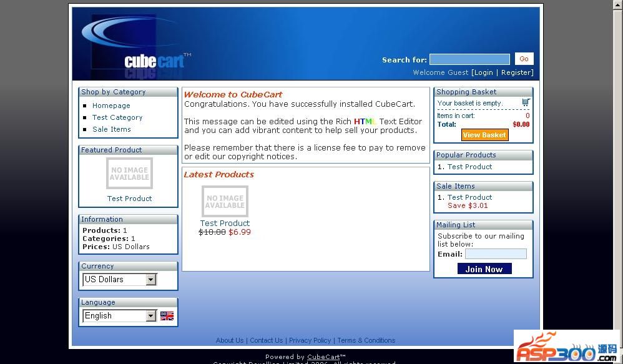Open the Login link
Viewport: 623px width, 364px height.
point(483,72)
